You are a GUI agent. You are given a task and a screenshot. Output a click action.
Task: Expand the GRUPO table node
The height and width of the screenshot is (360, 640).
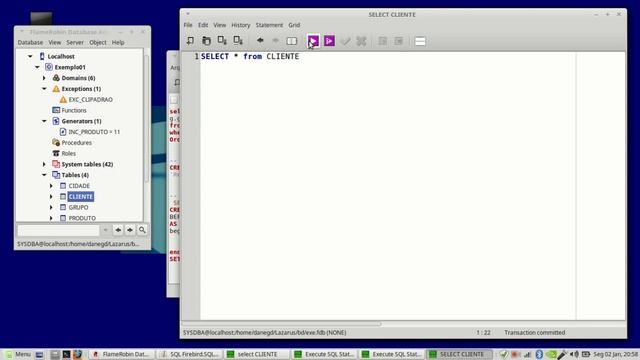[x=51, y=207]
